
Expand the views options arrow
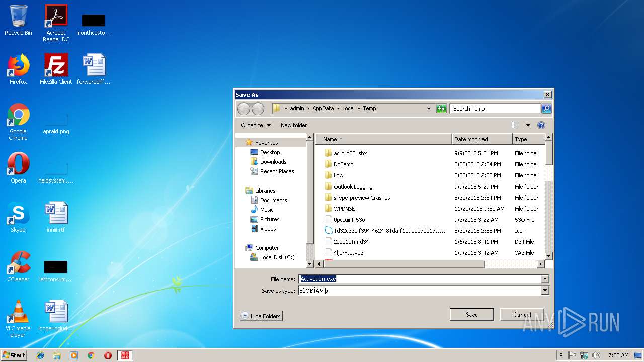tap(528, 125)
